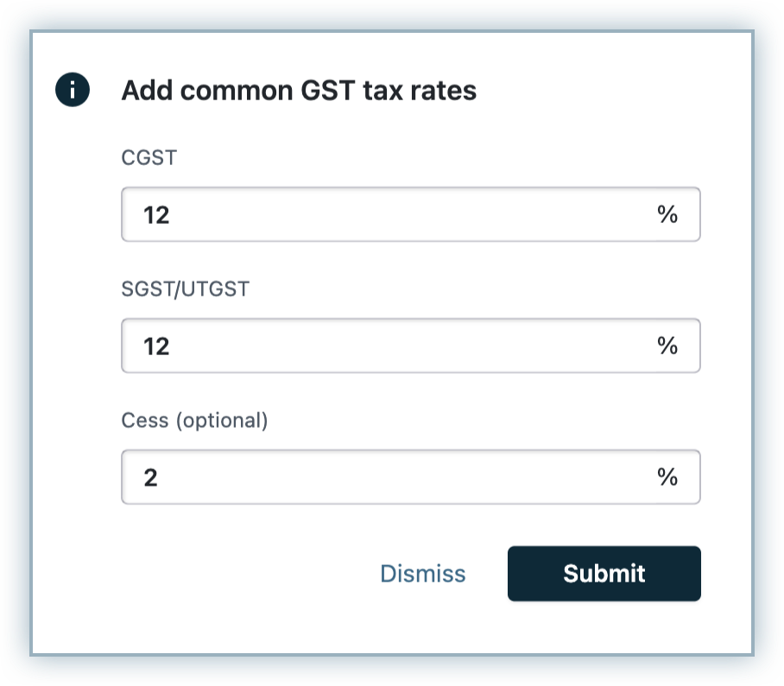Click the "Add common GST tax rates" heading
784x686 pixels.
coord(299,91)
